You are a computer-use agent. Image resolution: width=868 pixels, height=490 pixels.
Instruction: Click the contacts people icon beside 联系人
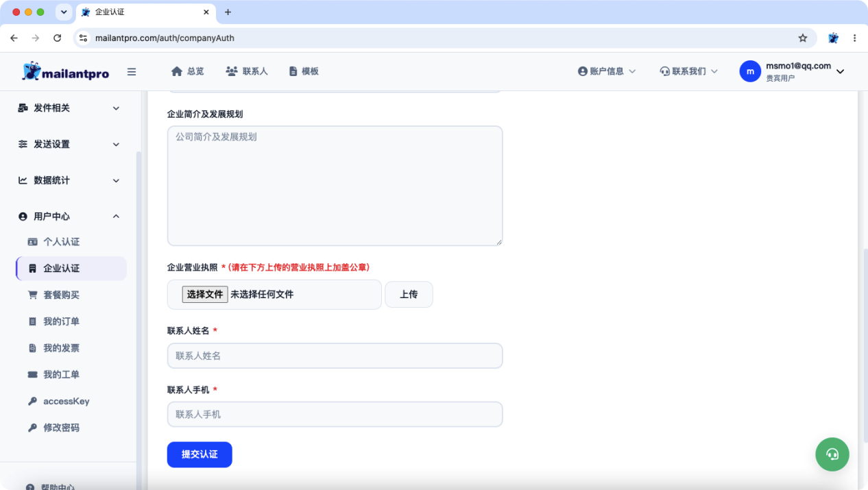point(232,71)
